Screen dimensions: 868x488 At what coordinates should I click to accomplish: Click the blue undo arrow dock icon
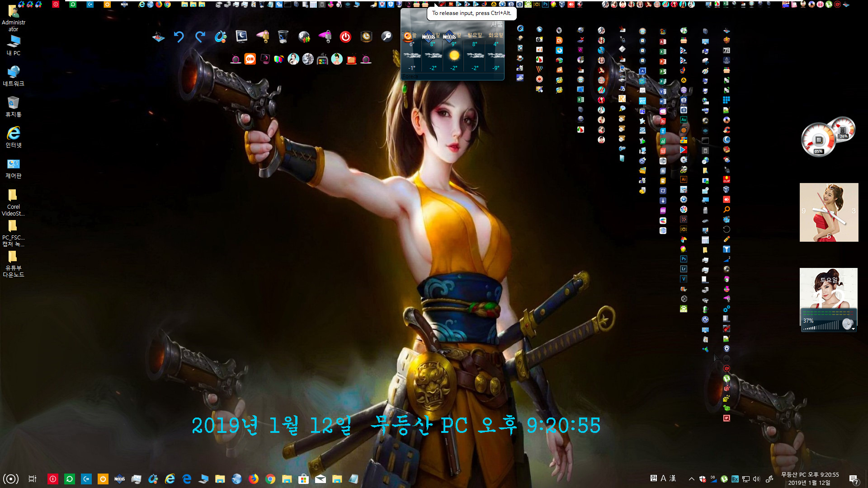click(179, 37)
